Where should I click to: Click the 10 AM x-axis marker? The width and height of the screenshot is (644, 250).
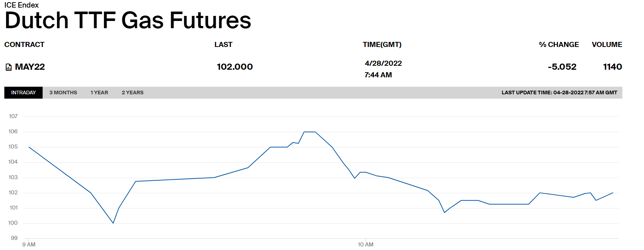[x=366, y=245]
